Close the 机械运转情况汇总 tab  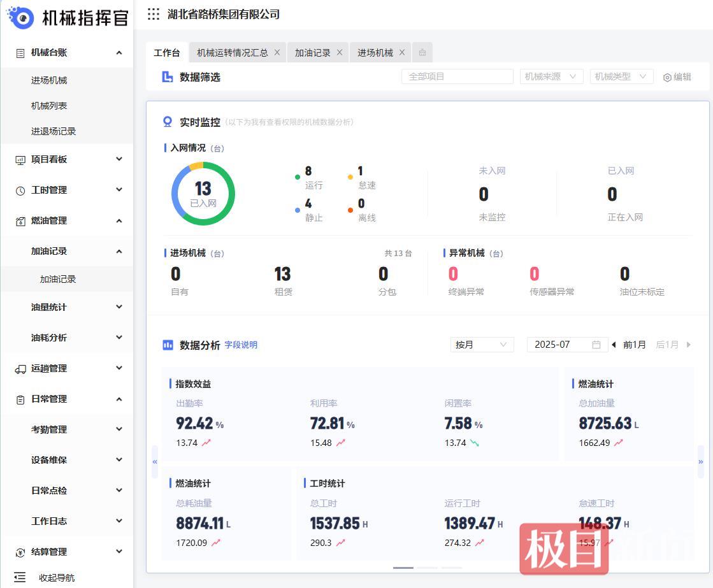coord(276,52)
